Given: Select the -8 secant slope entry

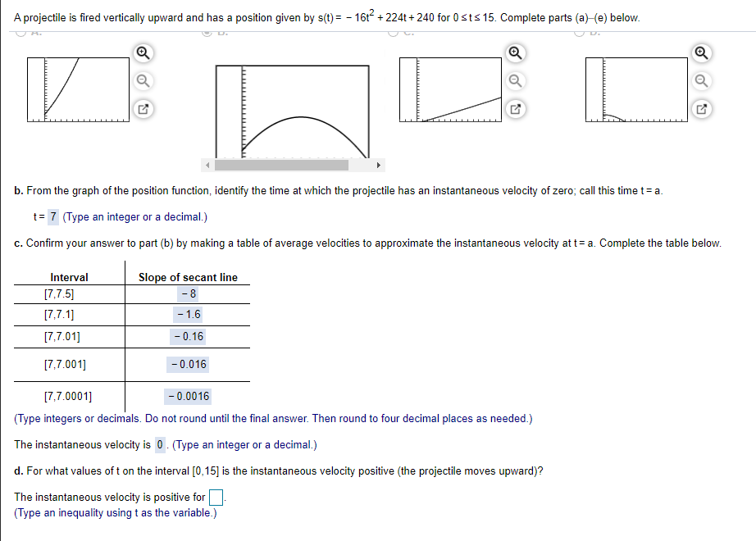Looking at the screenshot, I should [189, 294].
